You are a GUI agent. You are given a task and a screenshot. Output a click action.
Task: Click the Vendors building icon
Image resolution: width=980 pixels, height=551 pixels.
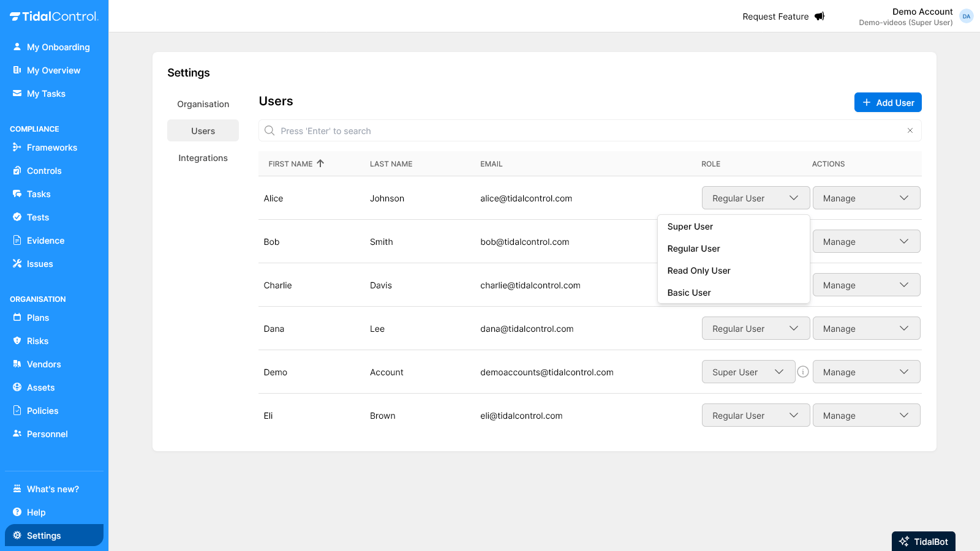(x=17, y=364)
